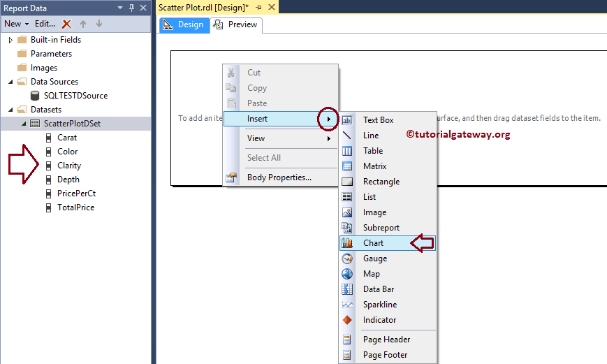
Task: Close the Scatter Plot.rdl document tab
Action: pos(272,8)
